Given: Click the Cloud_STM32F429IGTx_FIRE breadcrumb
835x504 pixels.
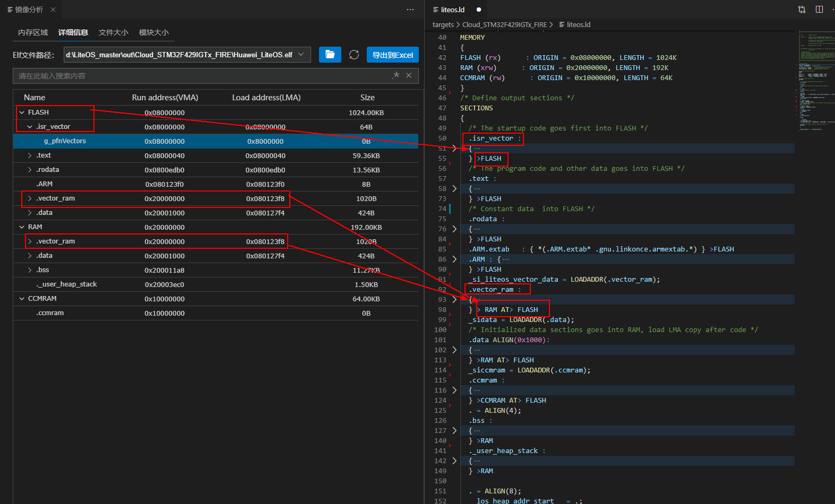Looking at the screenshot, I should 504,25.
